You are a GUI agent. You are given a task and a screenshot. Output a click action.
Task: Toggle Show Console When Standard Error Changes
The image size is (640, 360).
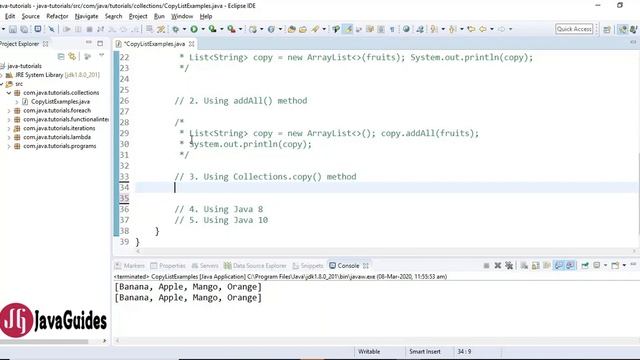[x=570, y=265]
